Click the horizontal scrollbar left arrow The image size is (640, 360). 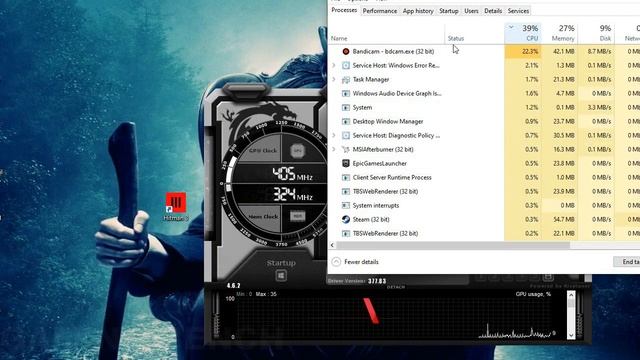pos(332,245)
